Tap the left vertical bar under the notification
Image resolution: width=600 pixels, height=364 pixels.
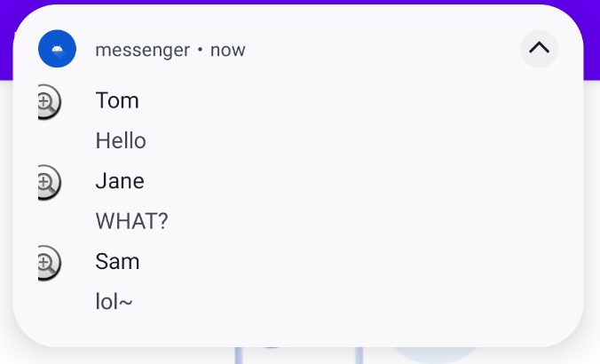(x=239, y=355)
